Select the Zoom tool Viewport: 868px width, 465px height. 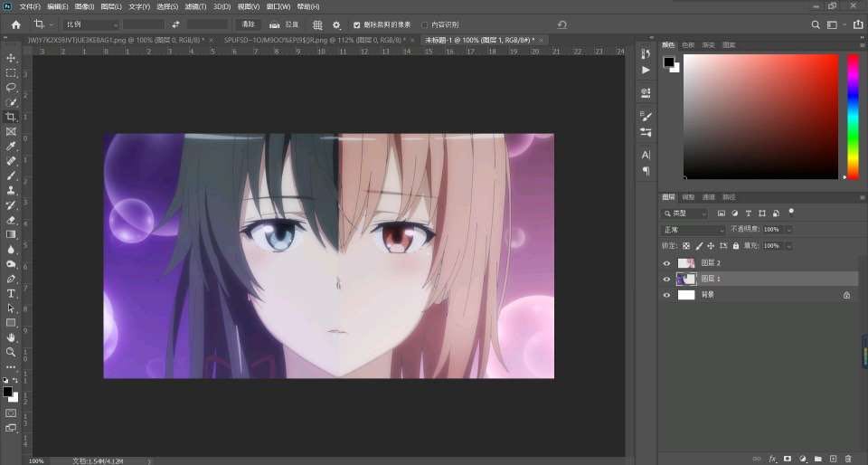pyautogui.click(x=11, y=352)
